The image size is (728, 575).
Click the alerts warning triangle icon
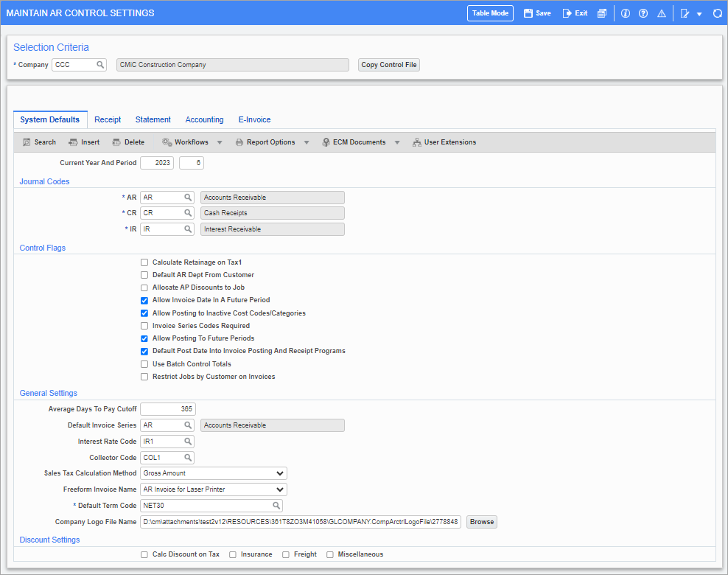(x=661, y=13)
